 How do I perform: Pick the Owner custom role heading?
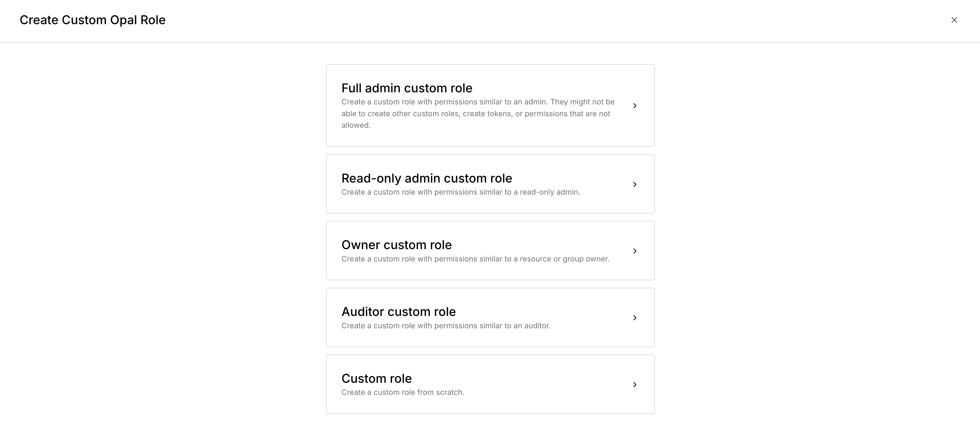(396, 245)
